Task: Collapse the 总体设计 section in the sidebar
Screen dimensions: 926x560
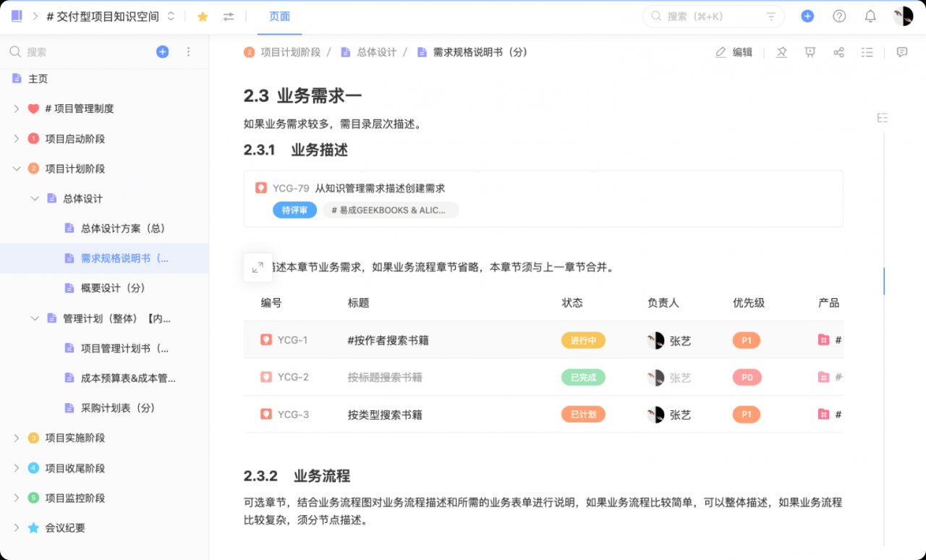Action: (x=33, y=198)
